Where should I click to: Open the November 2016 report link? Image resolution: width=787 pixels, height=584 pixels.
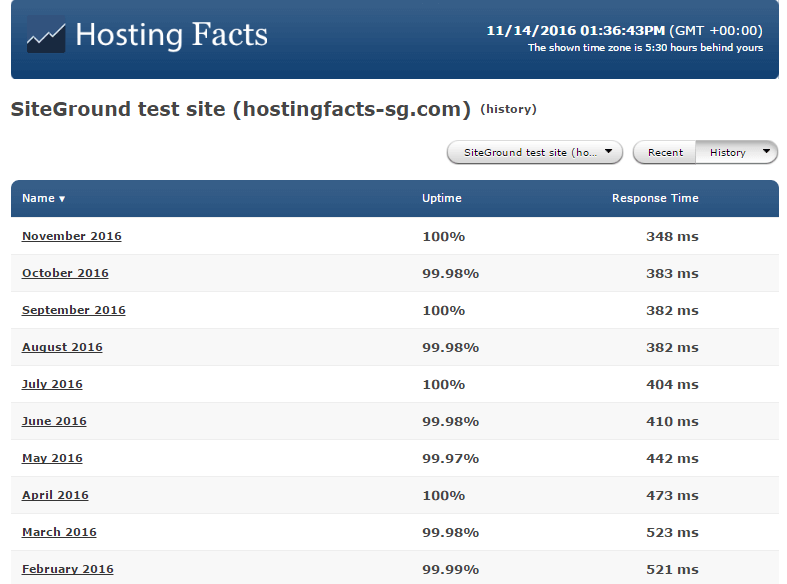(72, 236)
